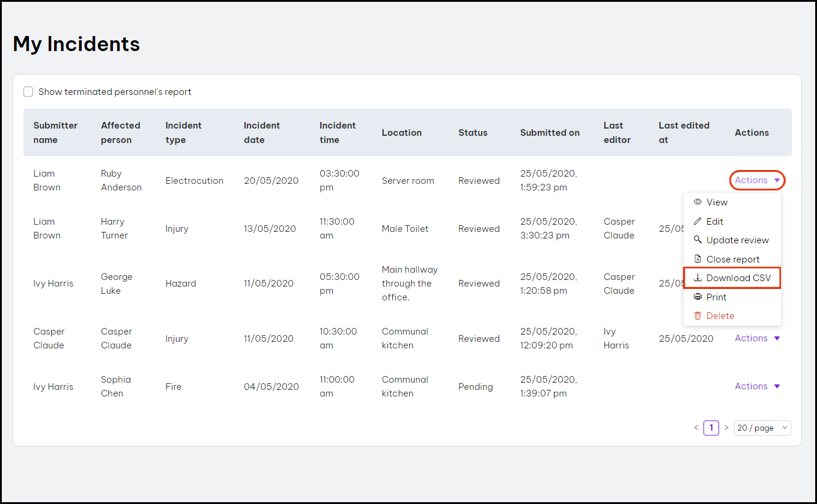Select Close report menu option
The image size is (817, 504).
pos(733,260)
